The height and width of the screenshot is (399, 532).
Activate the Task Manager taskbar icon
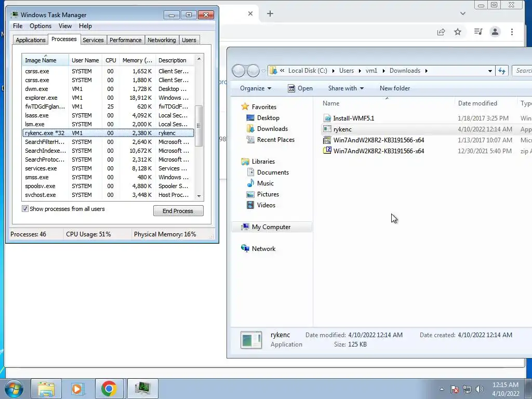(x=142, y=389)
